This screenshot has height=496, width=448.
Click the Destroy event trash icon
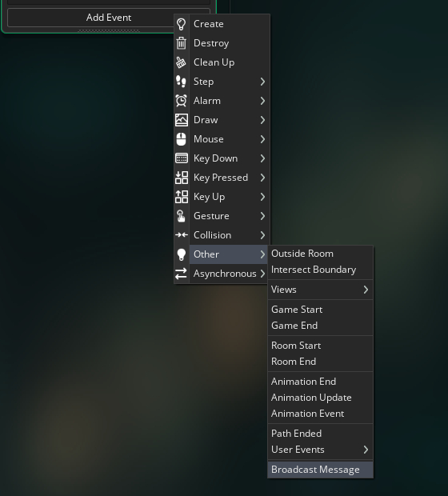182,43
